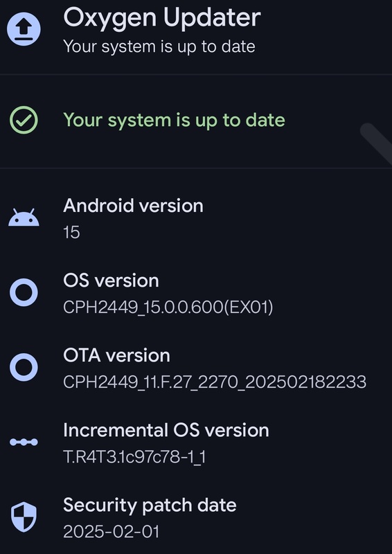This screenshot has width=392, height=554.
Task: Tap the T.R4T3.1c97c78-1_1 value
Action: (x=134, y=457)
